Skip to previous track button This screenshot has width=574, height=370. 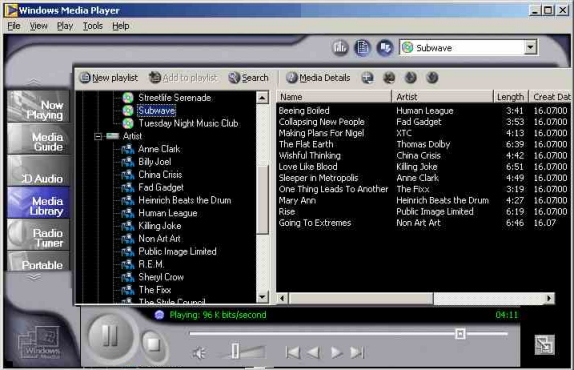293,353
